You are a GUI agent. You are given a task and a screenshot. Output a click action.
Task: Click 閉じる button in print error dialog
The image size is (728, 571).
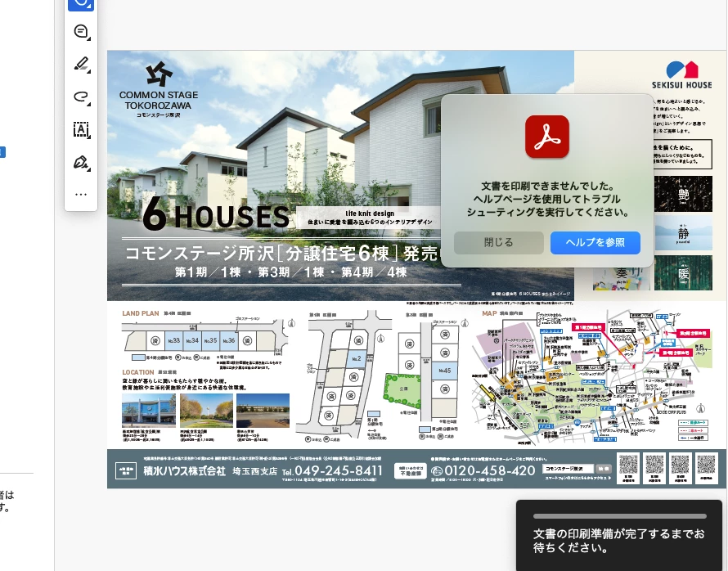pos(499,242)
